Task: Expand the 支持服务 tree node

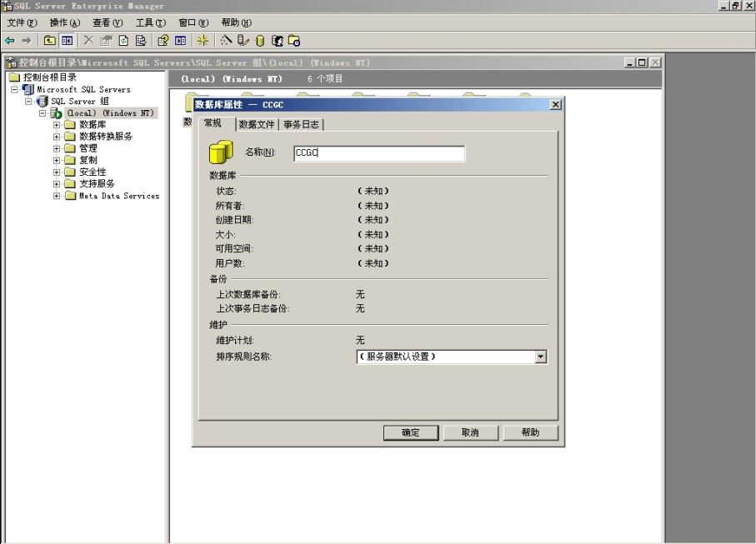Action: 57,183
